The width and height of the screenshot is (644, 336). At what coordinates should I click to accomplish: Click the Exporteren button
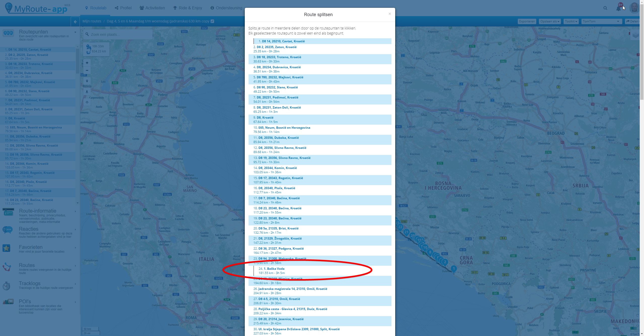(x=527, y=21)
